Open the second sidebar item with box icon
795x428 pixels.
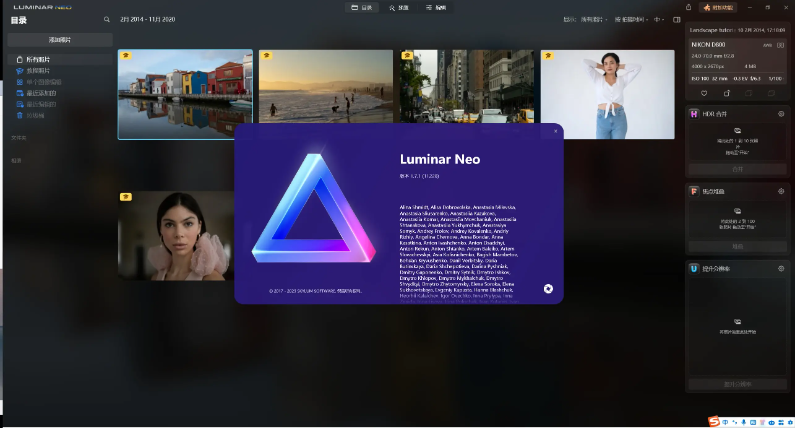coord(60,70)
